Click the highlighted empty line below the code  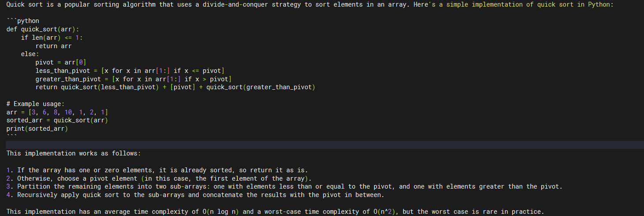click(322, 145)
